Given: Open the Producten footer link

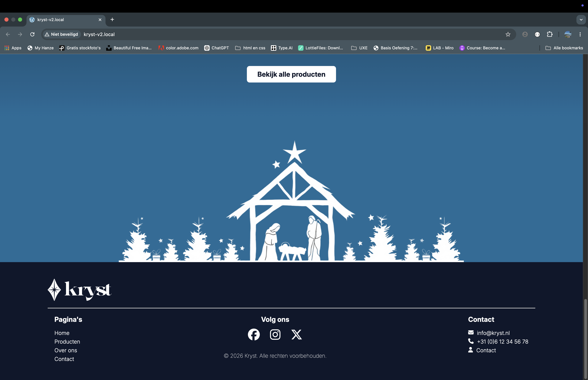Looking at the screenshot, I should coord(67,342).
